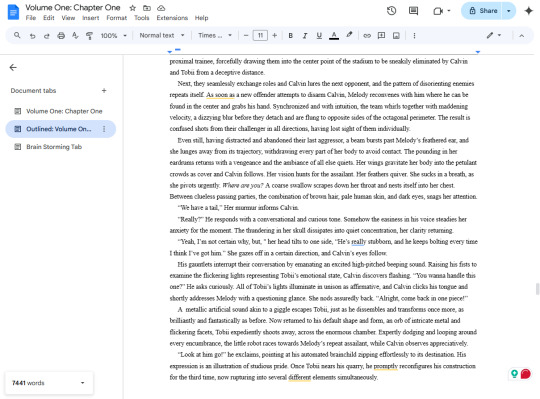
Task: Open the Insert menu
Action: [91, 18]
